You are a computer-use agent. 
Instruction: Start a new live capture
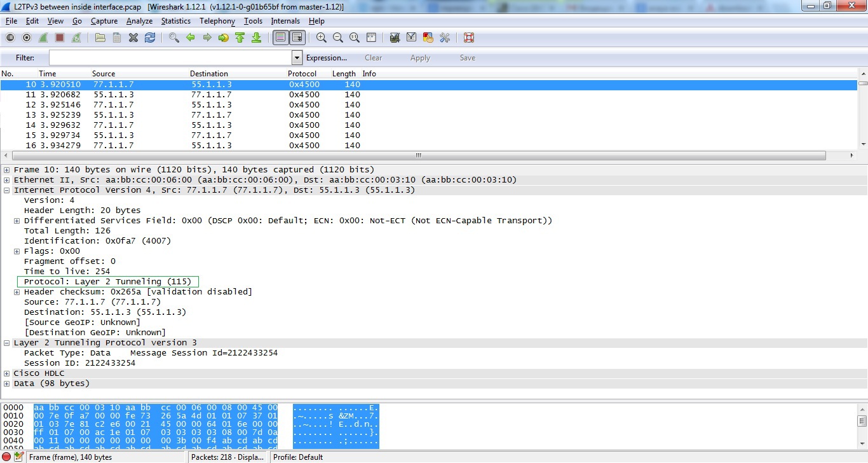(x=43, y=38)
